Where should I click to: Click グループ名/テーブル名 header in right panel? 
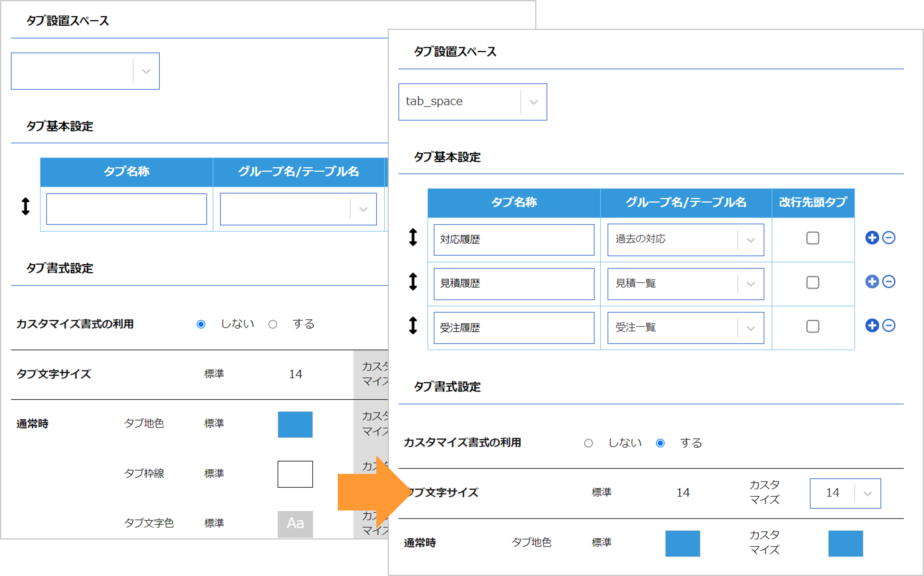[x=686, y=203]
